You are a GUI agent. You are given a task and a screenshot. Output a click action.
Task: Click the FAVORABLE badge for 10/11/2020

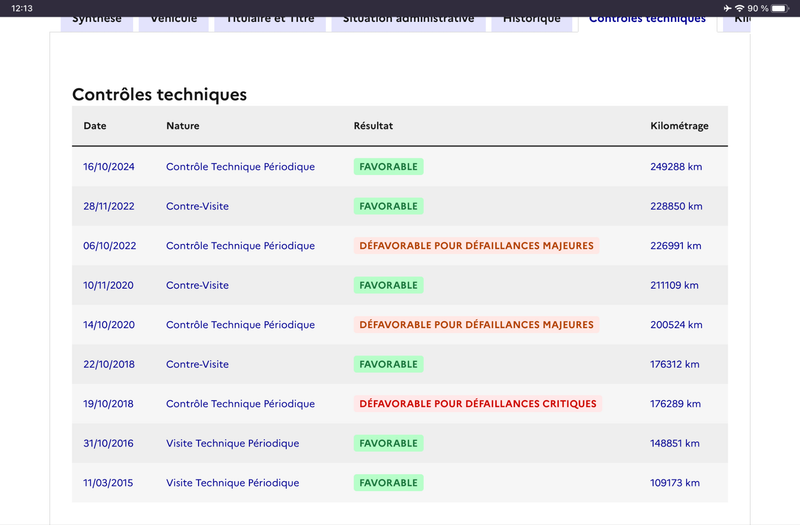click(388, 285)
